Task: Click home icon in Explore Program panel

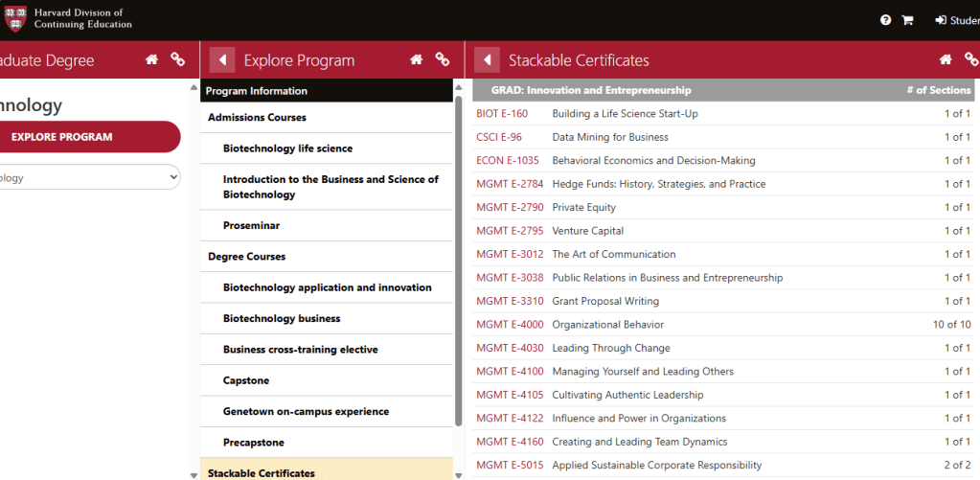Action: pyautogui.click(x=416, y=59)
